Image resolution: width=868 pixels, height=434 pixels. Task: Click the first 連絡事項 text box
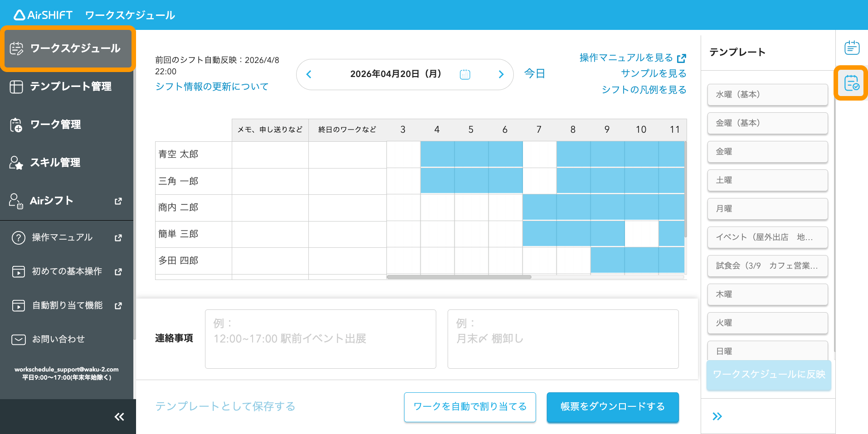coord(321,339)
